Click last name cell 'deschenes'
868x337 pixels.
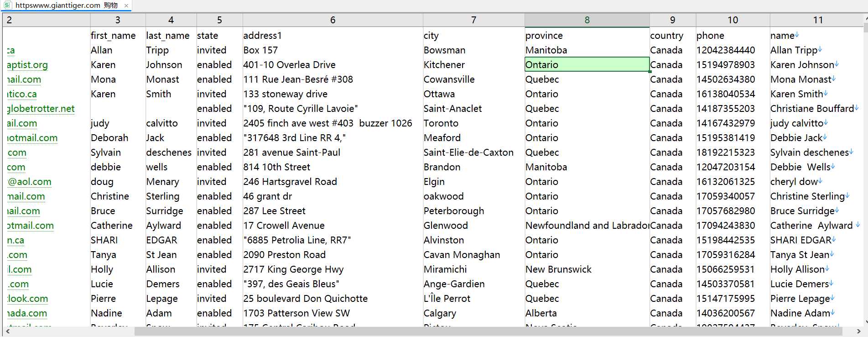click(x=171, y=153)
